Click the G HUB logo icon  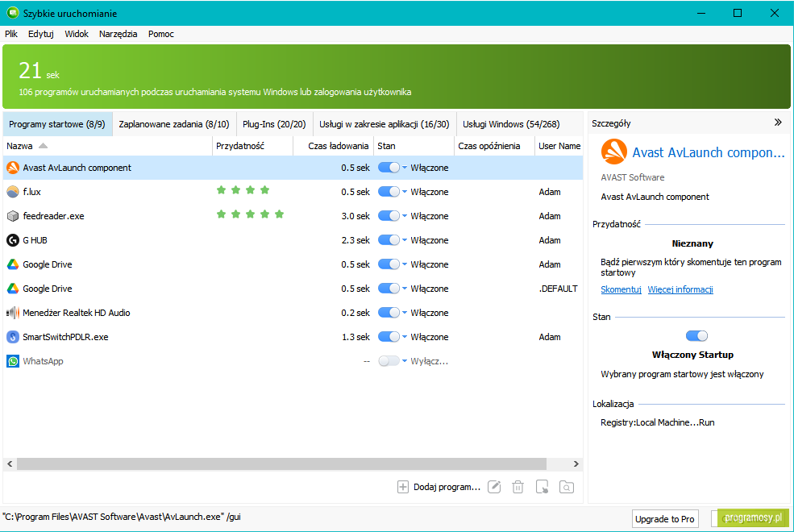[x=13, y=240]
